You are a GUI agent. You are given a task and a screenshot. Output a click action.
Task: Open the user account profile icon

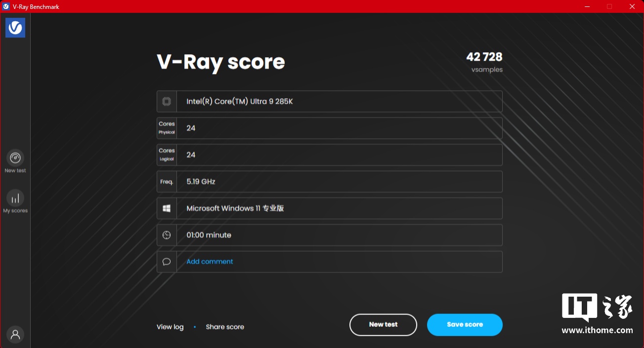(15, 334)
